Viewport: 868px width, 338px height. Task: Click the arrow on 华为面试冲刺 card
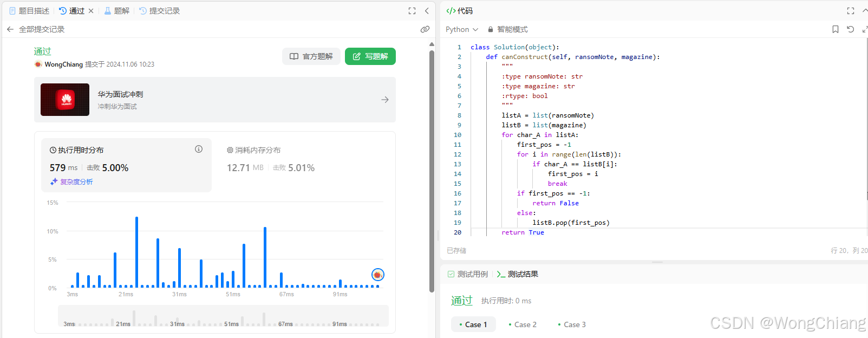tap(385, 100)
